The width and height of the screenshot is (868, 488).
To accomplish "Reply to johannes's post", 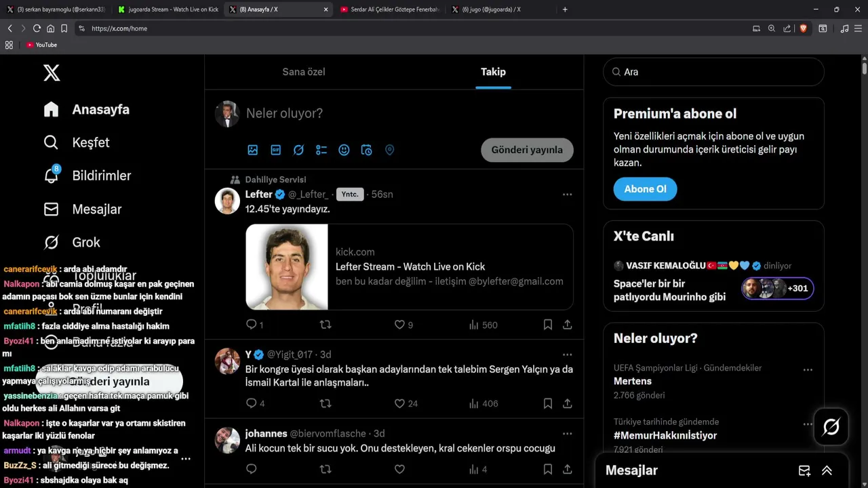I will coord(251,469).
